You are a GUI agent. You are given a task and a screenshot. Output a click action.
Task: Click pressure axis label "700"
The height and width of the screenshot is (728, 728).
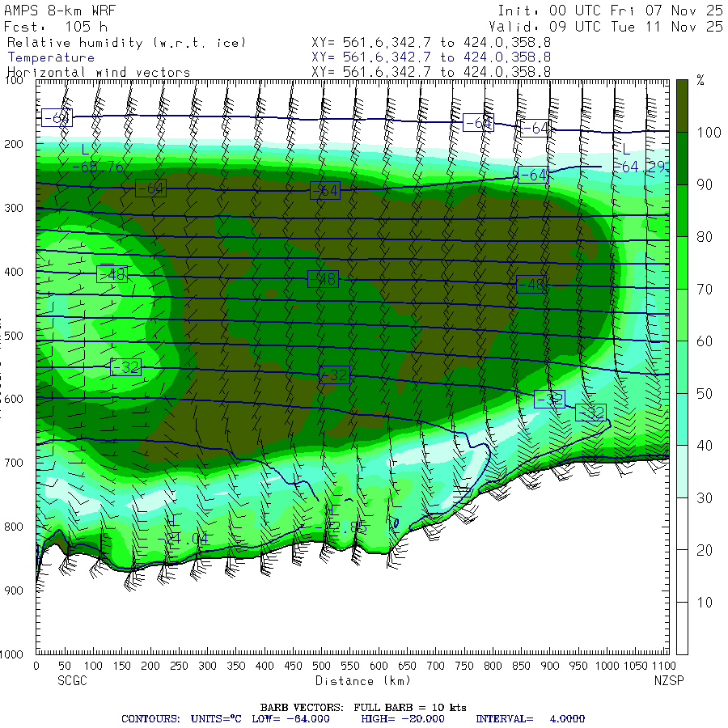(14, 463)
